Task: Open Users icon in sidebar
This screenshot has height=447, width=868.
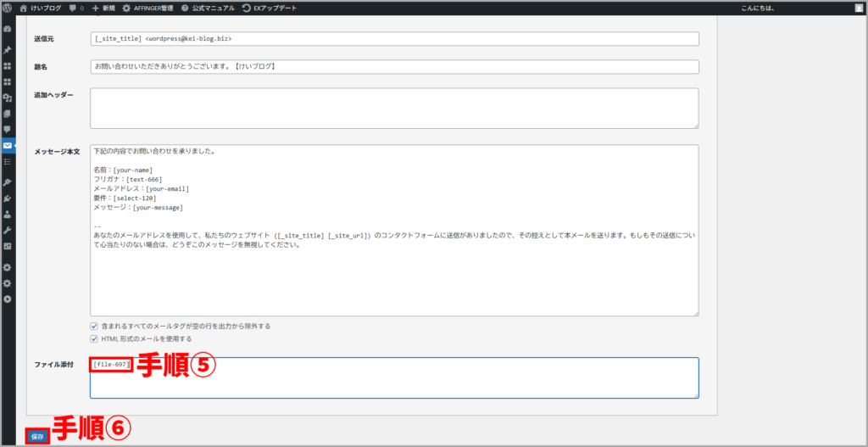Action: click(x=8, y=215)
